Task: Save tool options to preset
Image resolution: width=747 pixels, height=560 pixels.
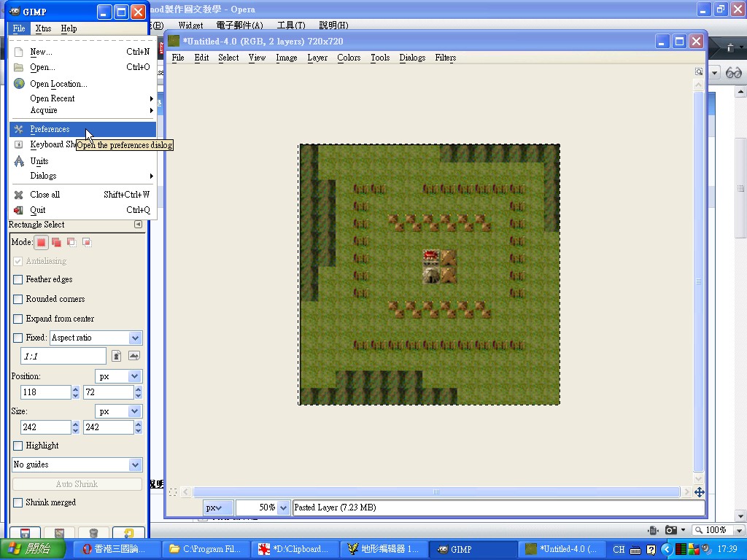Action: coord(25,532)
